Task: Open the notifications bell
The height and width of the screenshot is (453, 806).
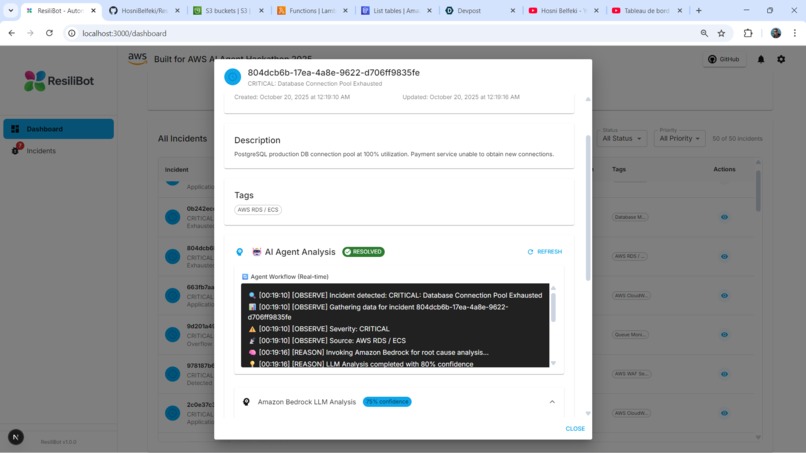Action: [761, 59]
